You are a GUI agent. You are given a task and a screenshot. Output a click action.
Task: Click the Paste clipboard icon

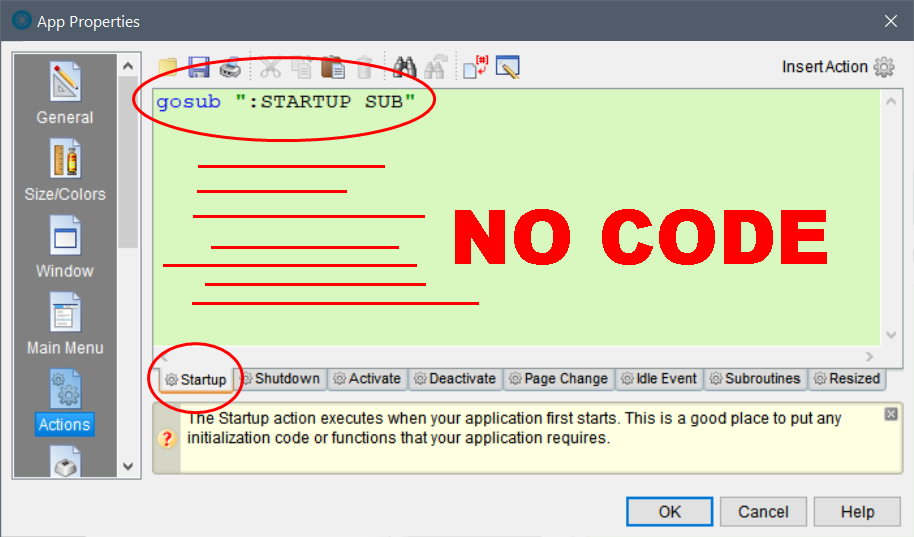coord(333,68)
